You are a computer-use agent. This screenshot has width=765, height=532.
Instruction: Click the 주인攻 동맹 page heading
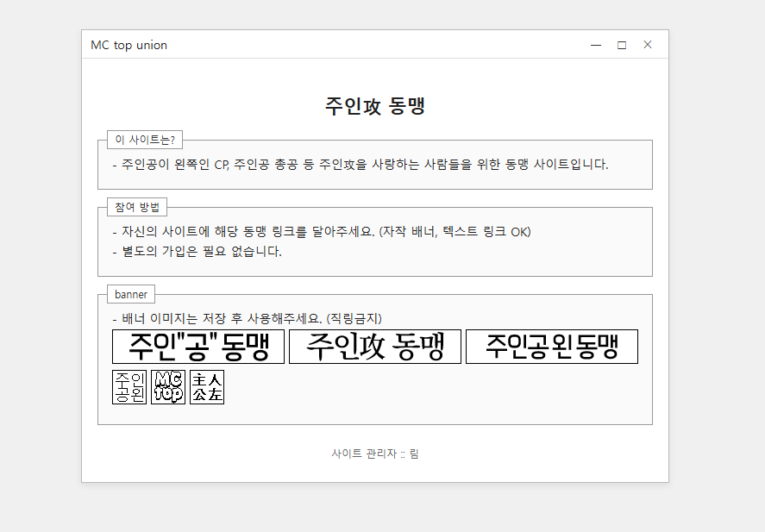pos(375,106)
